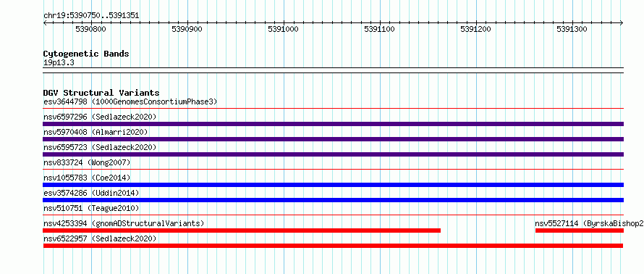Image resolution: width=644 pixels, height=274 pixels.
Task: Click the thin red line of nsv510751
Action: [x=334, y=215]
